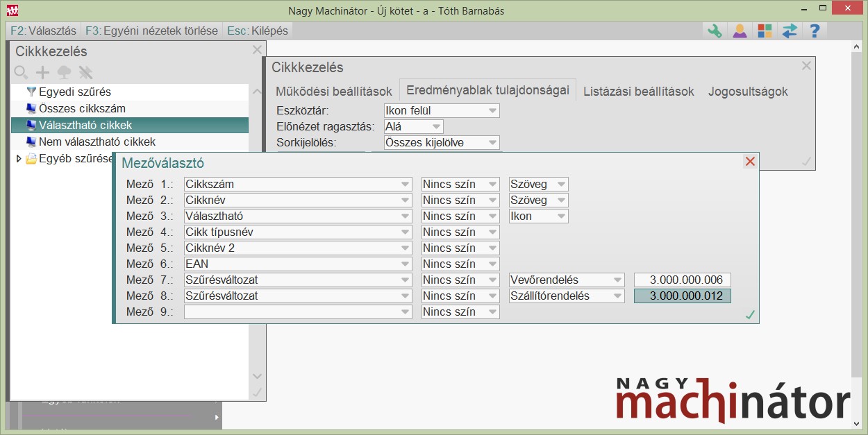Open the Mező 5 dropdown Cikknév 2
The image size is (868, 435).
tap(299, 248)
